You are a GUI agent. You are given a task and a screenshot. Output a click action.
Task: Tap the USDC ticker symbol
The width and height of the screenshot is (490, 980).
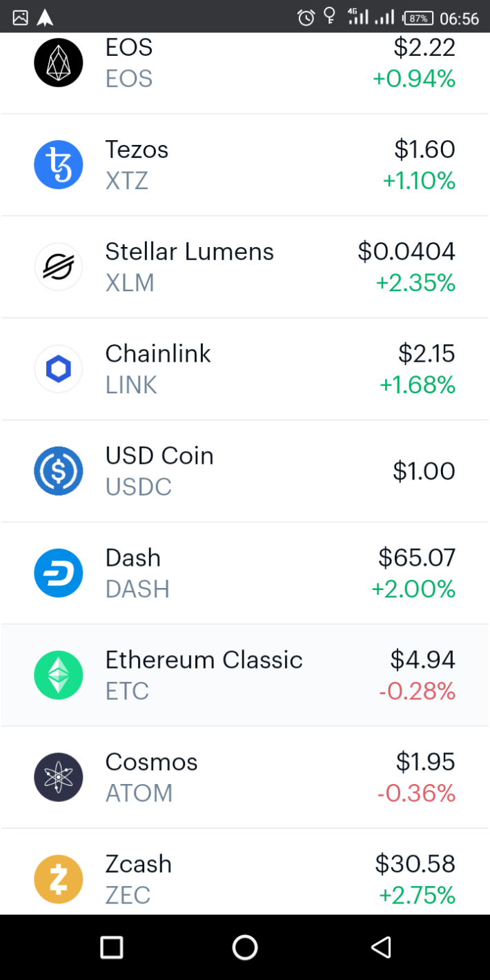coord(139,487)
